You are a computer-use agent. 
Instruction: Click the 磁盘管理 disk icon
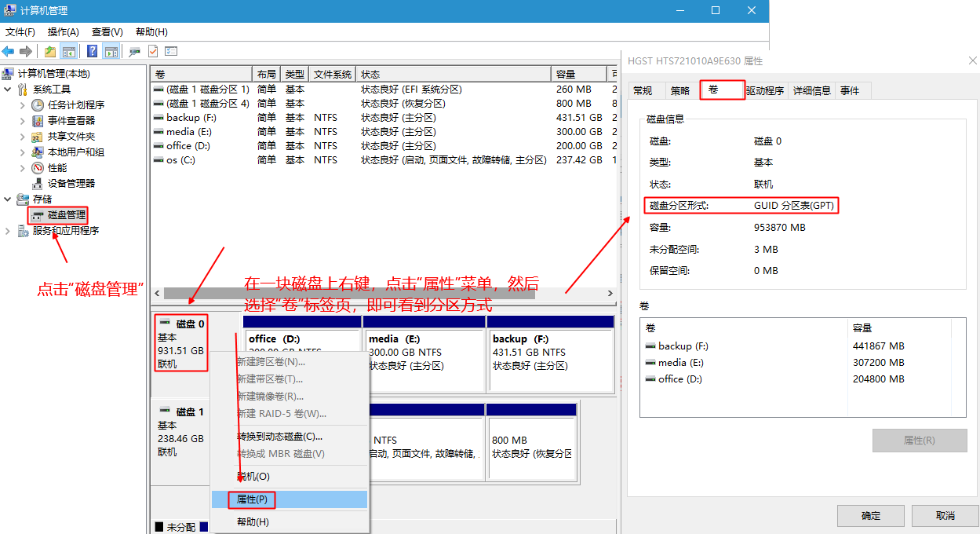pos(38,215)
